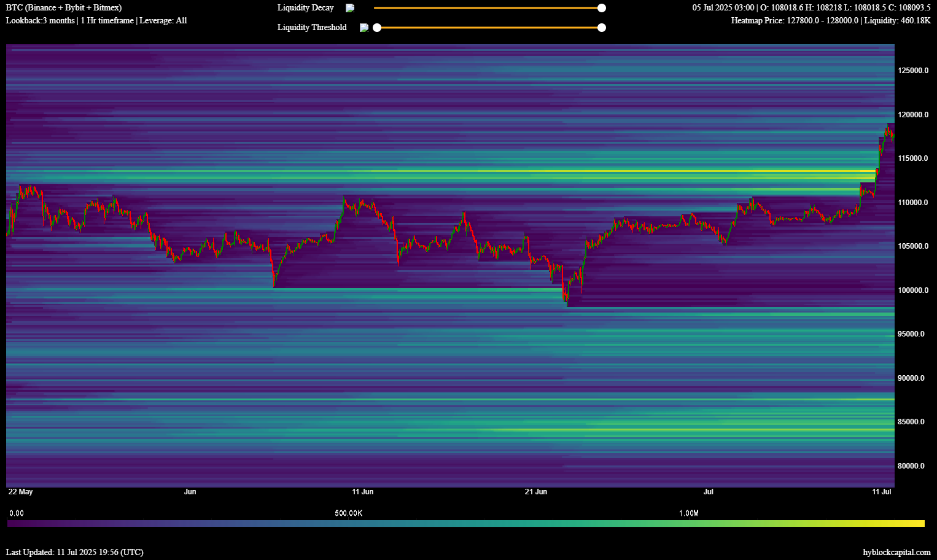
Task: Click the middle of the Liquidity Decay track
Action: (488, 8)
